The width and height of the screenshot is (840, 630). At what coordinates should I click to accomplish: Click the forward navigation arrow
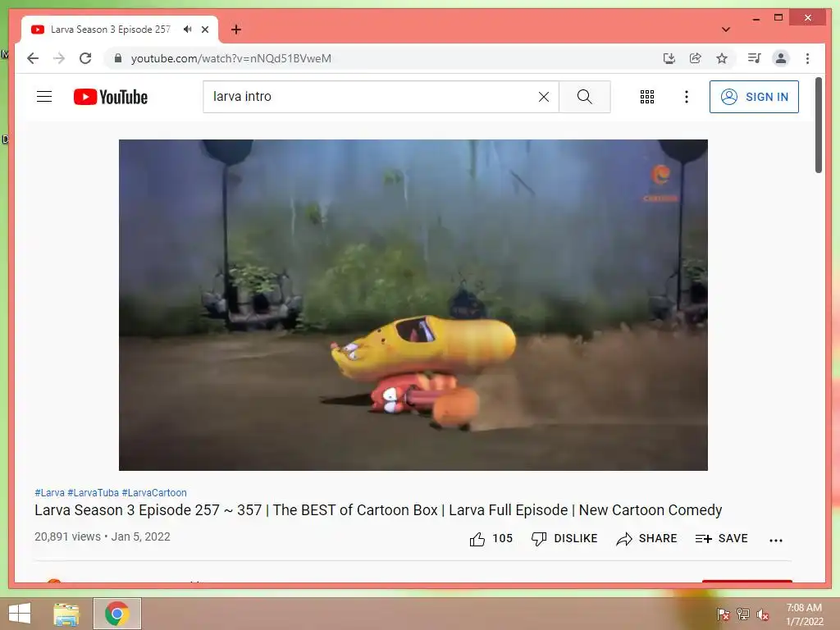(x=59, y=58)
